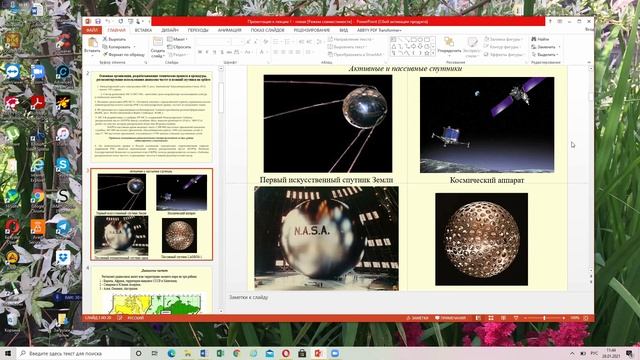
Task: Open PowerPoint from the Windows taskbar
Action: (x=318, y=353)
